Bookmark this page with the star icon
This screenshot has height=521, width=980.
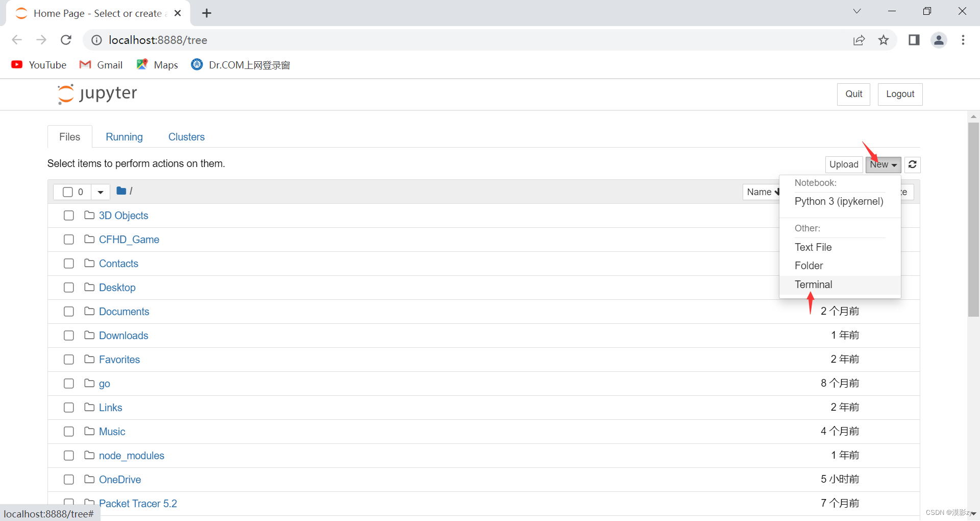(884, 40)
